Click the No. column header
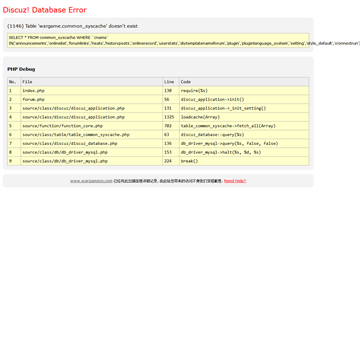Image resolution: width=360 pixels, height=360 pixels. [x=14, y=82]
